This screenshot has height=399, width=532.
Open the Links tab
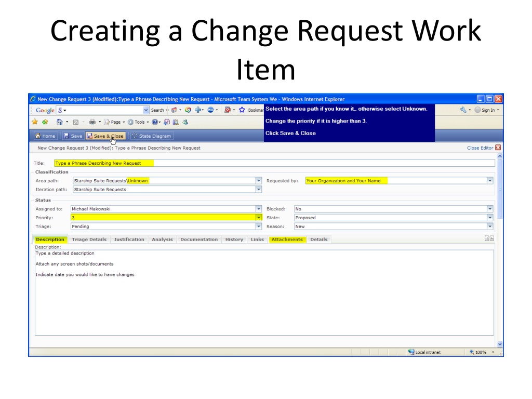(257, 240)
